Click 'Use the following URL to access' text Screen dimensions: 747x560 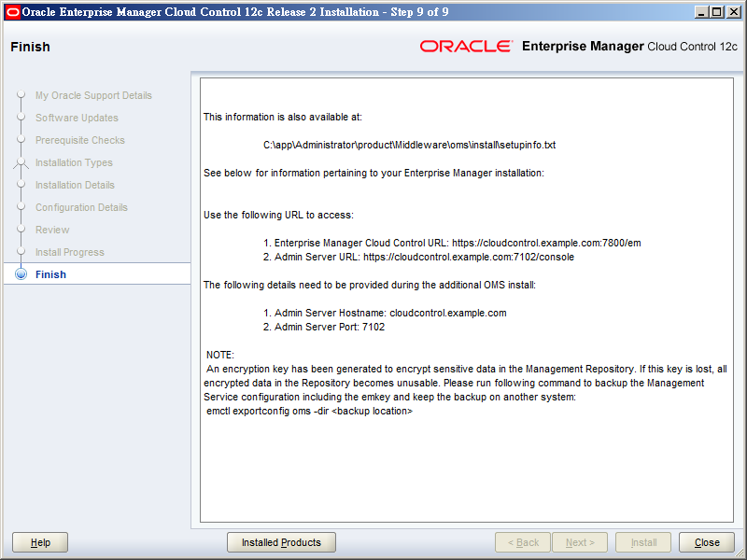(278, 215)
